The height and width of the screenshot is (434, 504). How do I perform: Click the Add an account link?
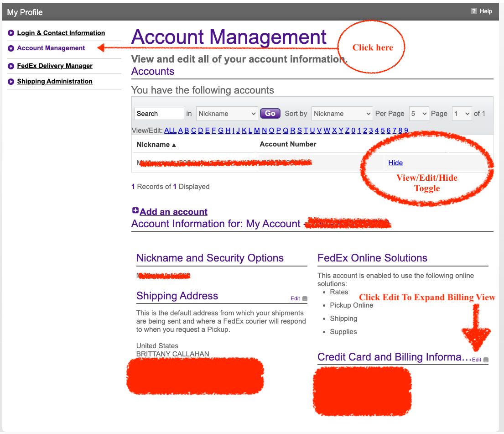point(174,212)
